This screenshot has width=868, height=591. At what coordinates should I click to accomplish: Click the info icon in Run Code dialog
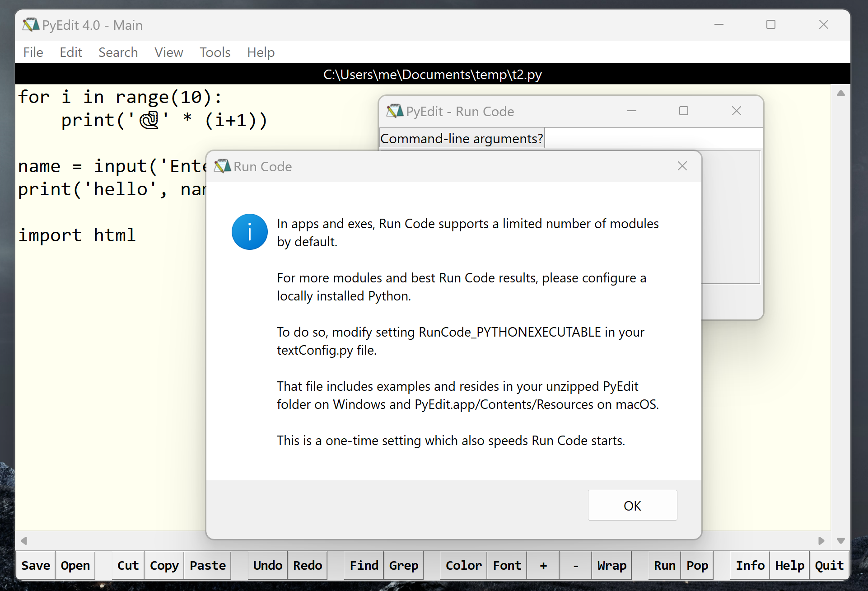click(249, 232)
